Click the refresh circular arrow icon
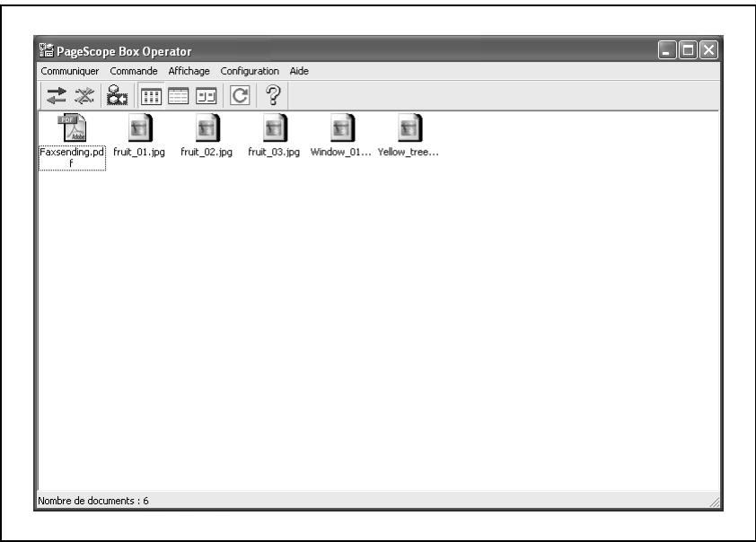The image size is (756, 542). pyautogui.click(x=240, y=95)
